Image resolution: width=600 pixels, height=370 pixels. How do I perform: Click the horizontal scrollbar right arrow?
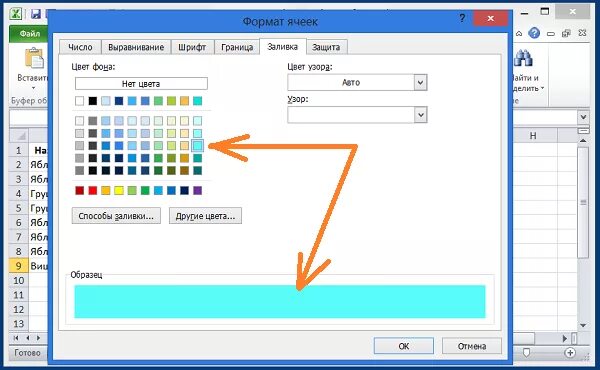coord(565,338)
